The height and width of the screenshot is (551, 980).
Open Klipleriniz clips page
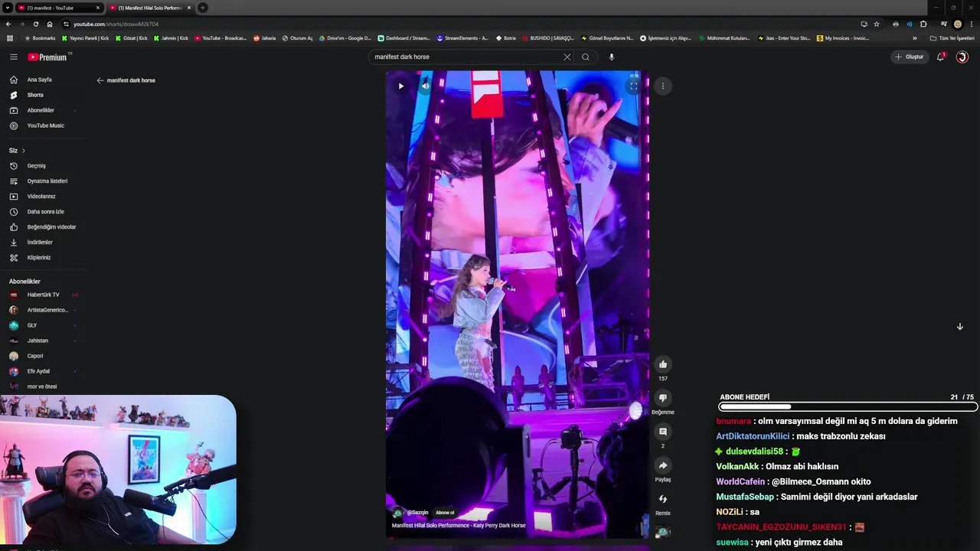39,258
